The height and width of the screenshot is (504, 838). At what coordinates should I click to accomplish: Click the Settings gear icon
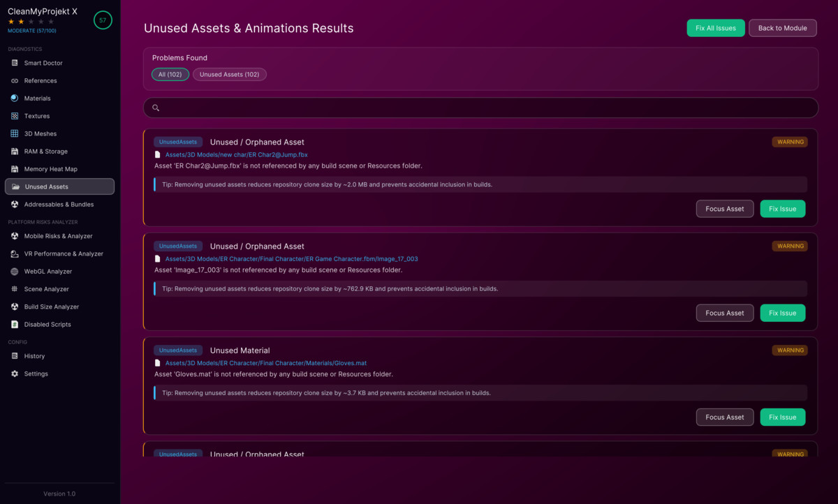(15, 374)
